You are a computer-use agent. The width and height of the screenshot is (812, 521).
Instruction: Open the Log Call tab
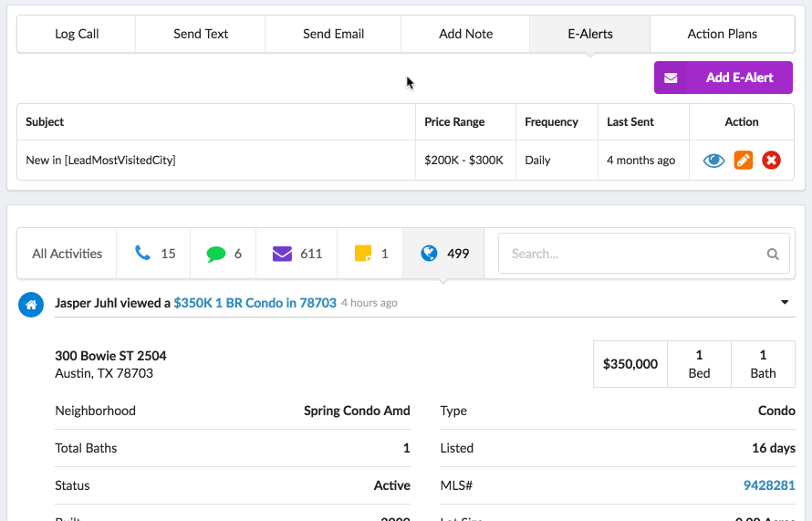pos(77,34)
